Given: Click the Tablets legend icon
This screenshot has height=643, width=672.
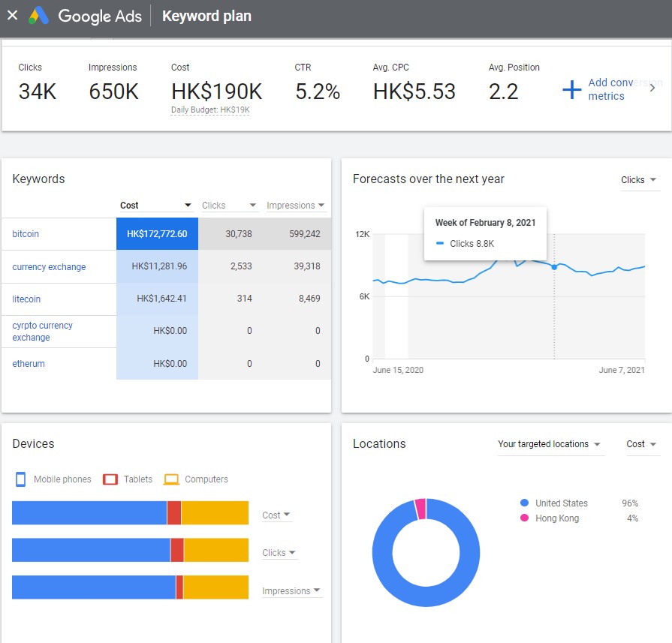Looking at the screenshot, I should point(110,479).
